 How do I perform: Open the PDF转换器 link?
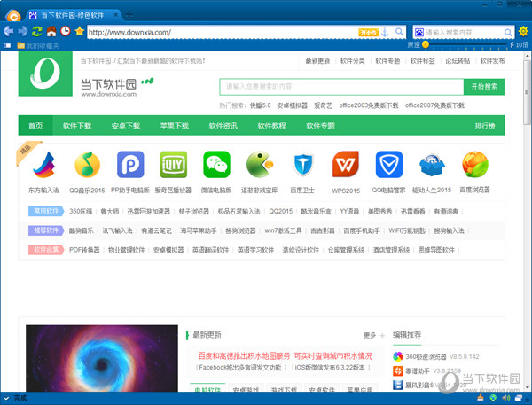pyautogui.click(x=84, y=250)
